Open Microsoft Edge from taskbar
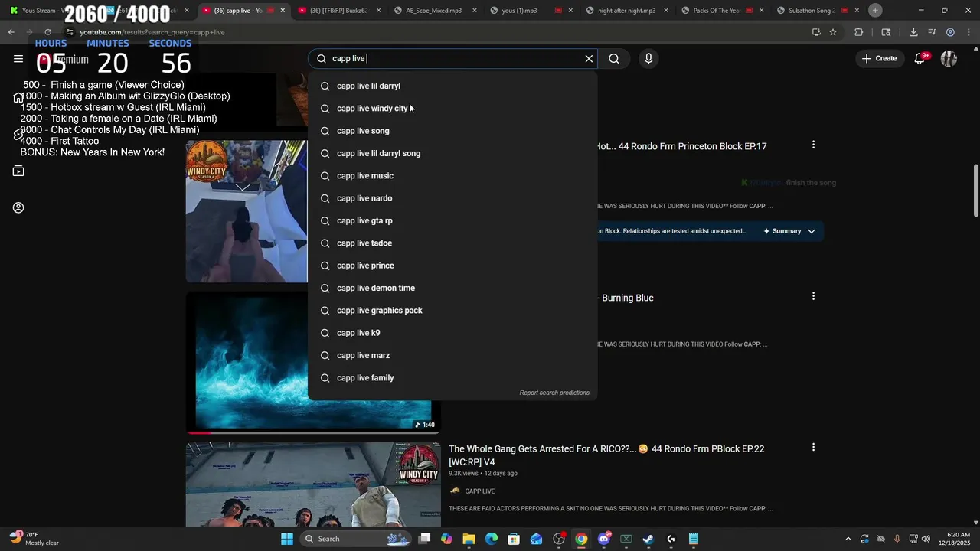This screenshot has height=551, width=980. coord(492,539)
